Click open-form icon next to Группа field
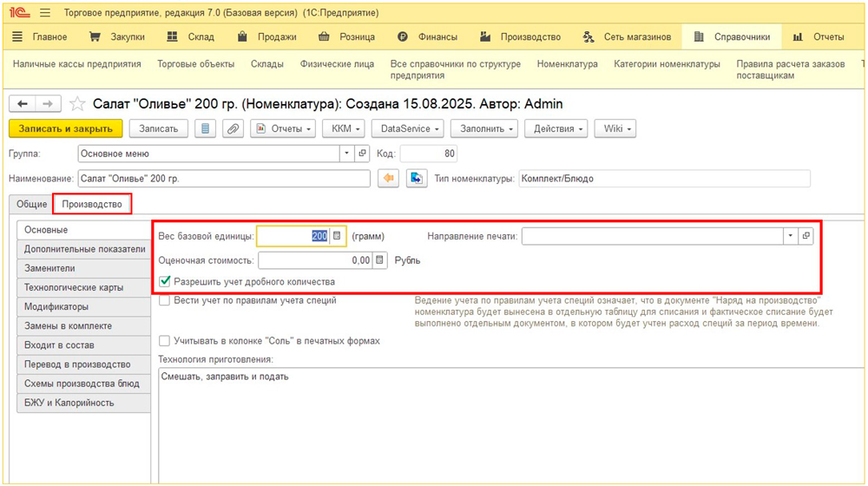Viewport: 868px width, 486px height. (x=363, y=154)
